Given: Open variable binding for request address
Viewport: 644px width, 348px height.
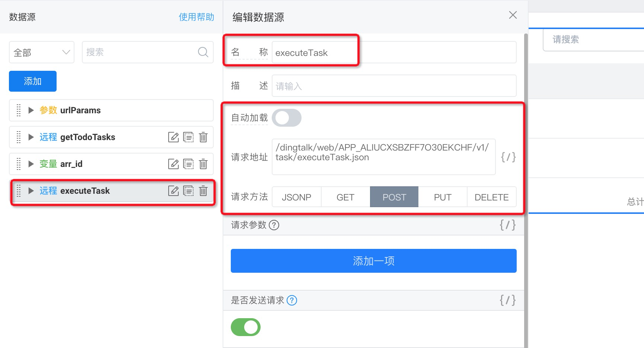Looking at the screenshot, I should point(508,157).
